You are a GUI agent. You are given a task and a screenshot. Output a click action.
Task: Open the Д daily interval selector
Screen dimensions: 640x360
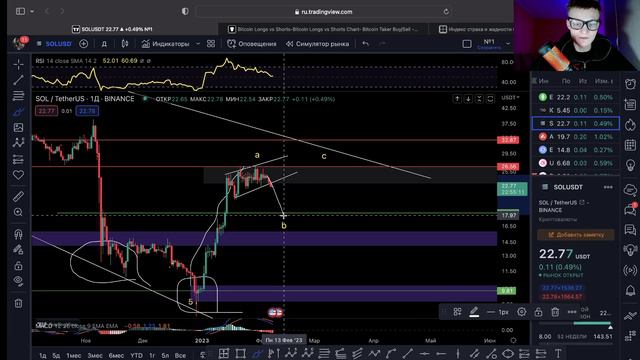point(104,44)
